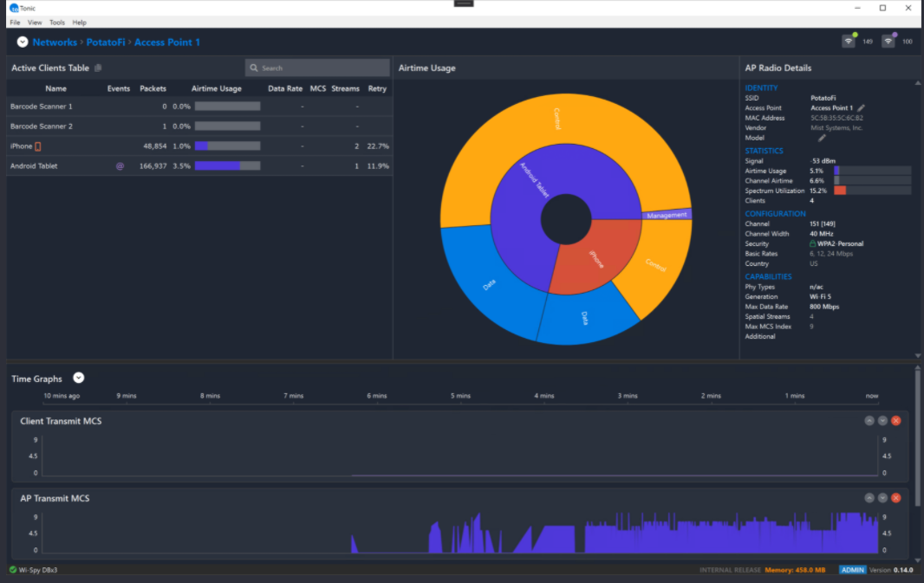Sort clients by the Data Rate column
This screenshot has height=583, width=924.
click(x=285, y=89)
